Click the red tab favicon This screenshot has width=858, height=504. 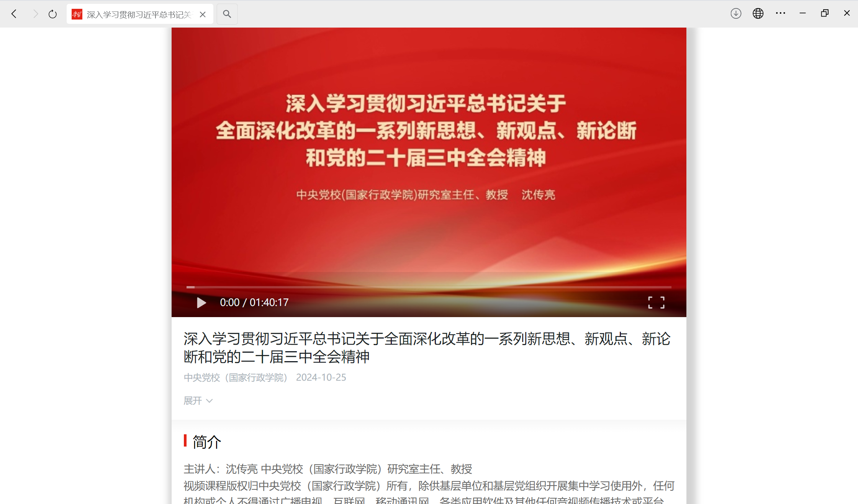coord(77,14)
